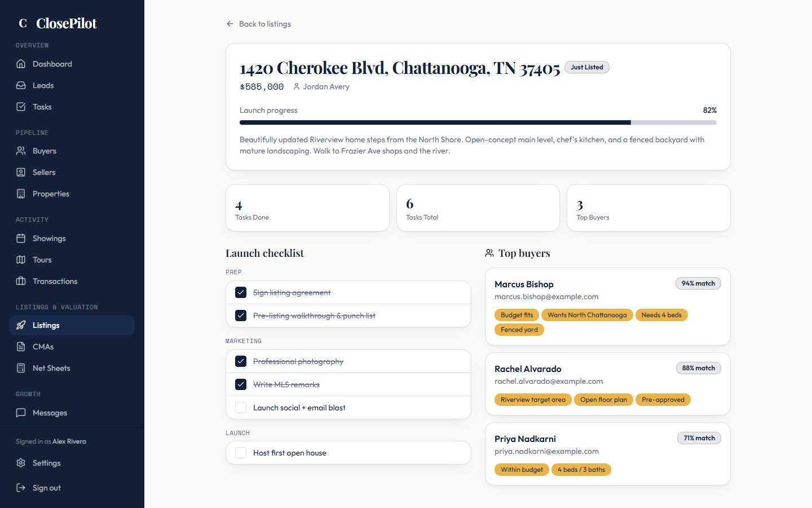Open Transactions page
Image resolution: width=812 pixels, height=508 pixels.
[72, 281]
